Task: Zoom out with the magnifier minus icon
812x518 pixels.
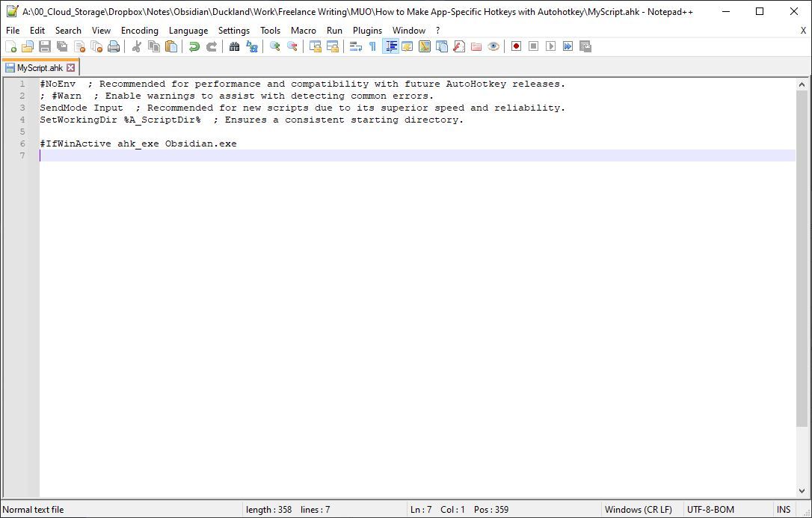Action: click(x=292, y=46)
